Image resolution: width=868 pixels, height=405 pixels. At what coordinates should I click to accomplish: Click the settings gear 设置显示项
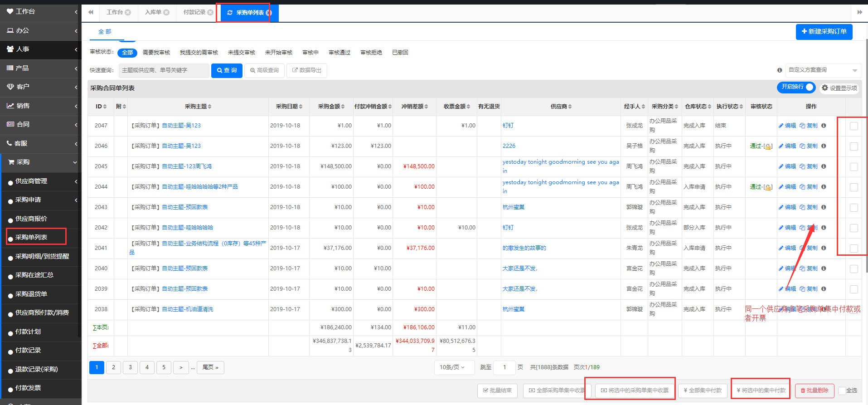(839, 88)
